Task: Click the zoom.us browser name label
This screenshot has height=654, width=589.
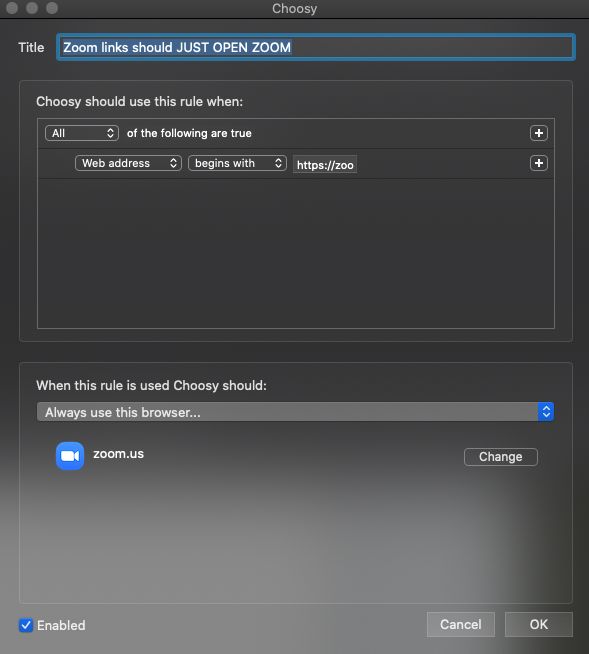Action: [x=118, y=453]
